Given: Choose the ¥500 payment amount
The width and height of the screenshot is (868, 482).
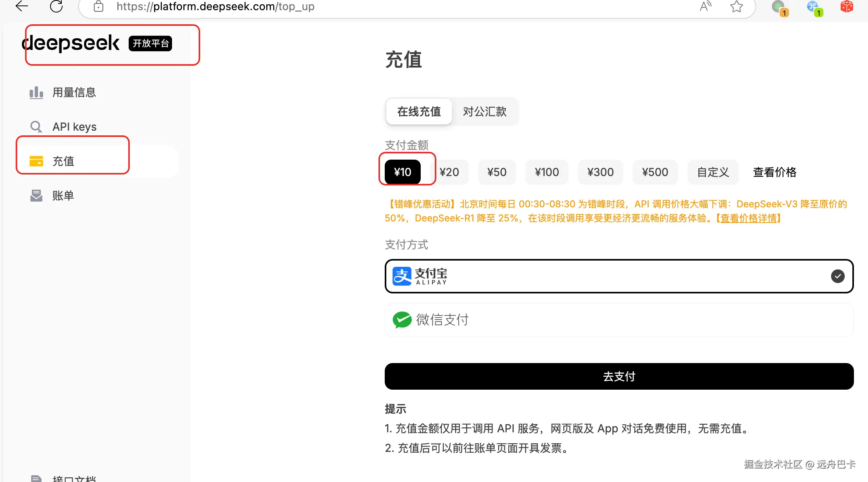Looking at the screenshot, I should [x=655, y=172].
